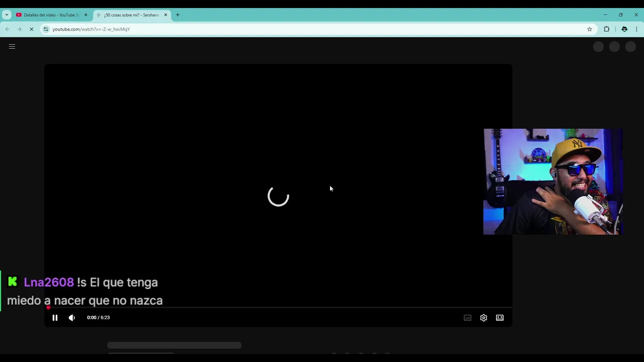644x362 pixels.
Task: Open Chrome three-dot menu
Action: [636, 29]
